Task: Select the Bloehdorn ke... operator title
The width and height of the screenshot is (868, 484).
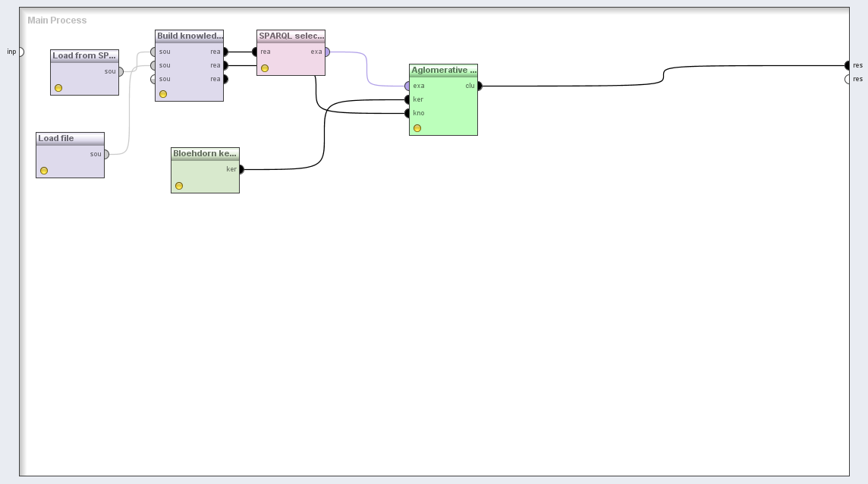Action: [205, 153]
